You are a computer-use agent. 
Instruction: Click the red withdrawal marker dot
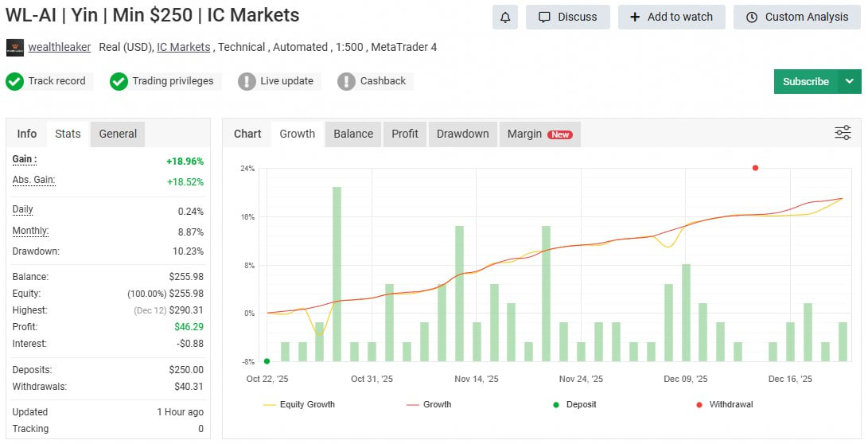(x=755, y=168)
